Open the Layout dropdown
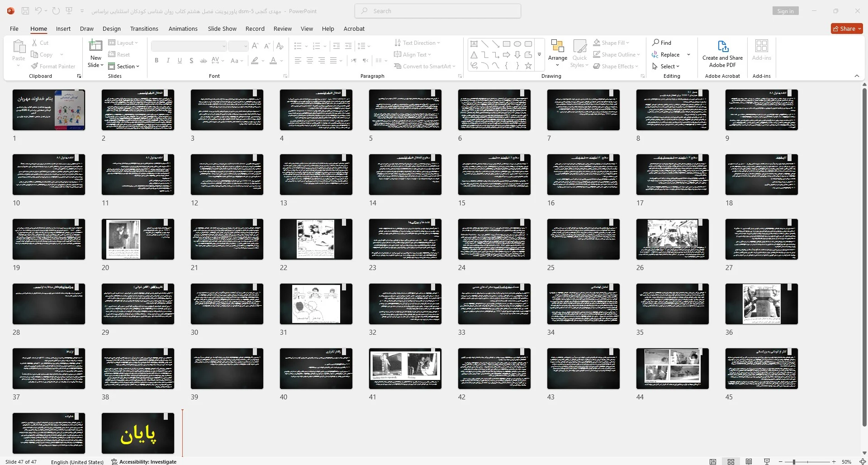The image size is (868, 465). (123, 43)
